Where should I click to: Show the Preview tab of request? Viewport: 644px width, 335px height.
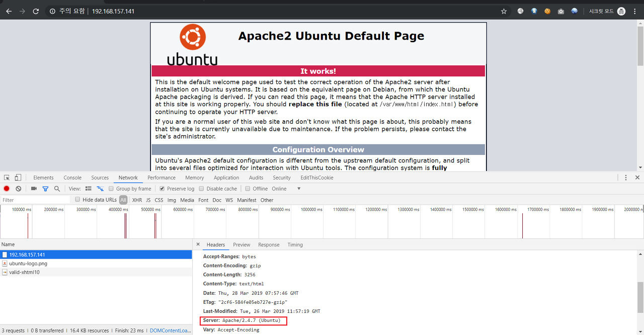click(x=242, y=244)
